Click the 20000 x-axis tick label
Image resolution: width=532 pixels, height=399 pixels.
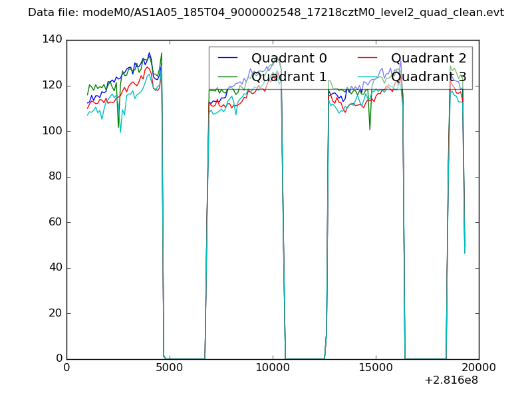[x=479, y=368]
